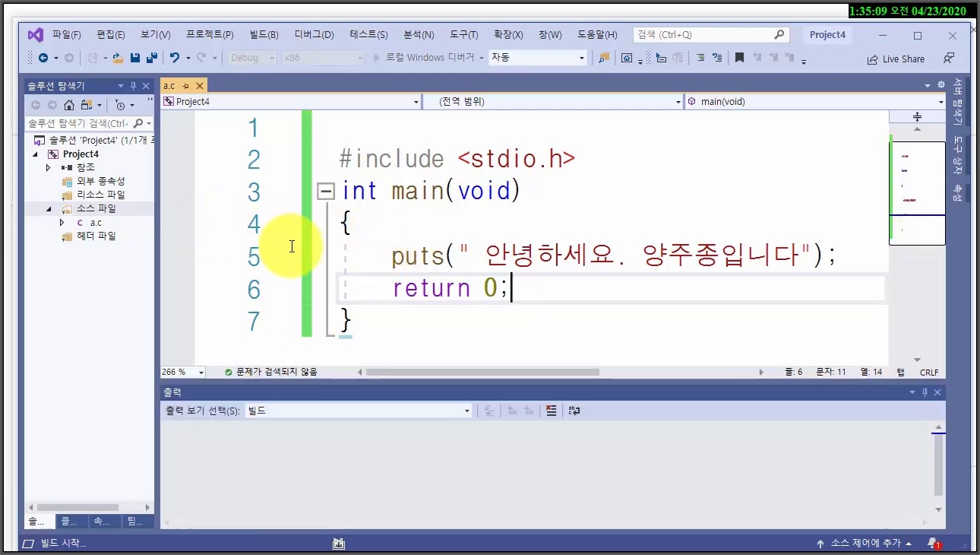Switch views icon in Solution Explorer toolbar
The image size is (980, 555).
86,105
